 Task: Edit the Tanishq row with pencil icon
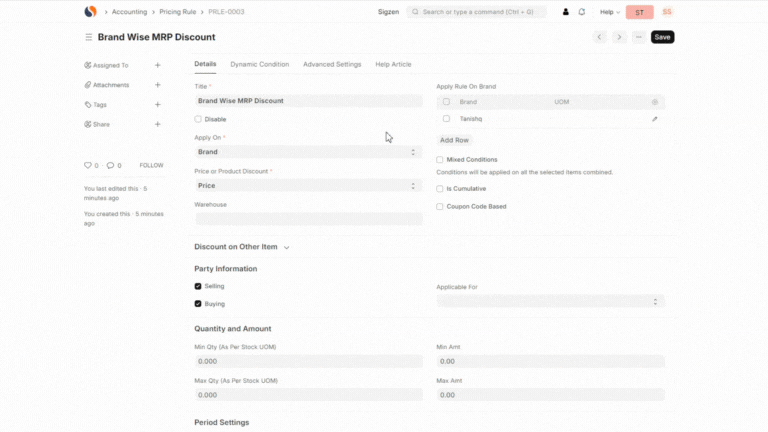[x=655, y=119]
